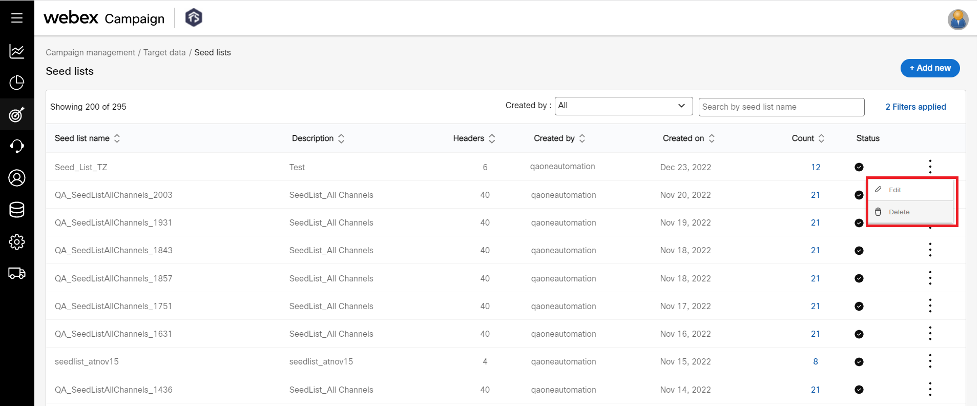The width and height of the screenshot is (980, 406).
Task: Click the pencil icon beside Edit
Action: (x=878, y=190)
